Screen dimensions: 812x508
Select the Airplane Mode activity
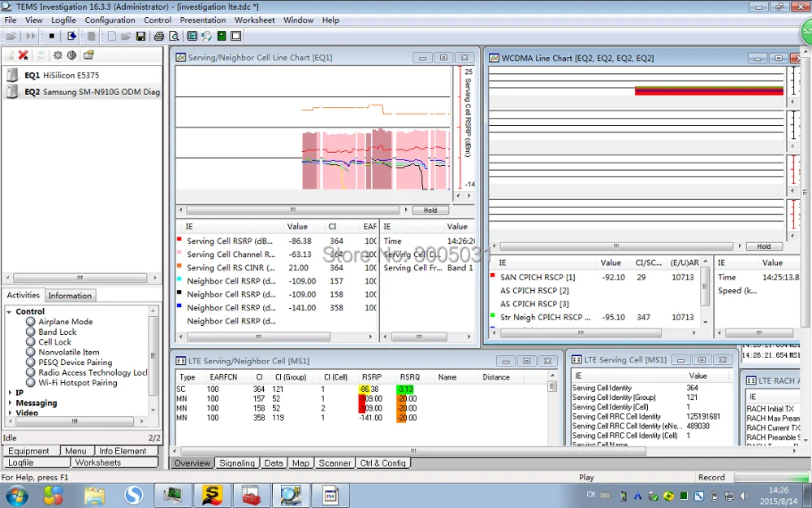[65, 321]
